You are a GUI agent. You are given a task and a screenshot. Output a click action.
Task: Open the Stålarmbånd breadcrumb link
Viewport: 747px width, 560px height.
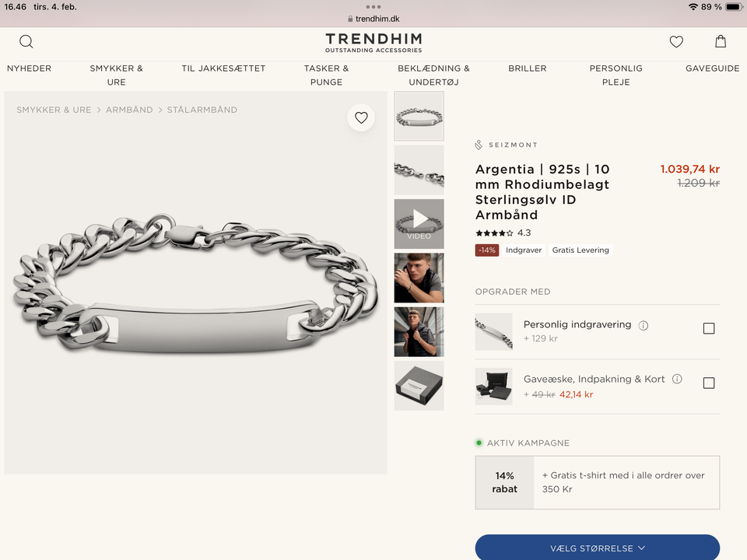click(x=202, y=110)
